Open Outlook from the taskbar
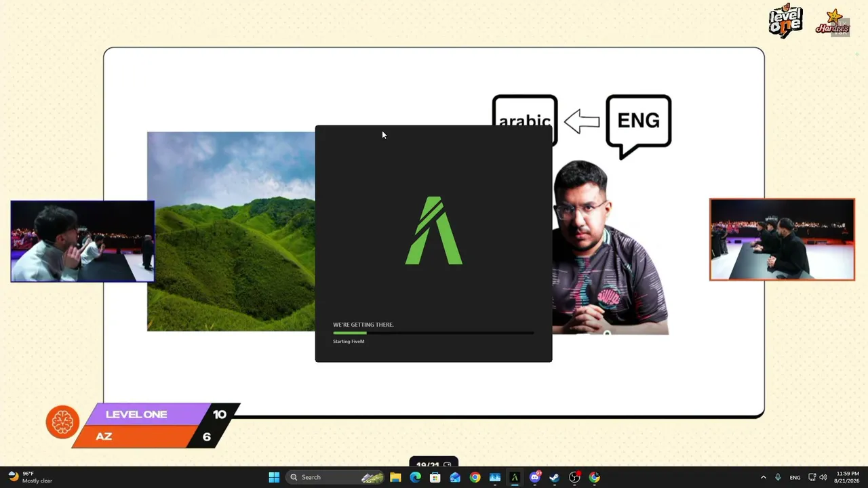The image size is (868, 488). [x=455, y=477]
